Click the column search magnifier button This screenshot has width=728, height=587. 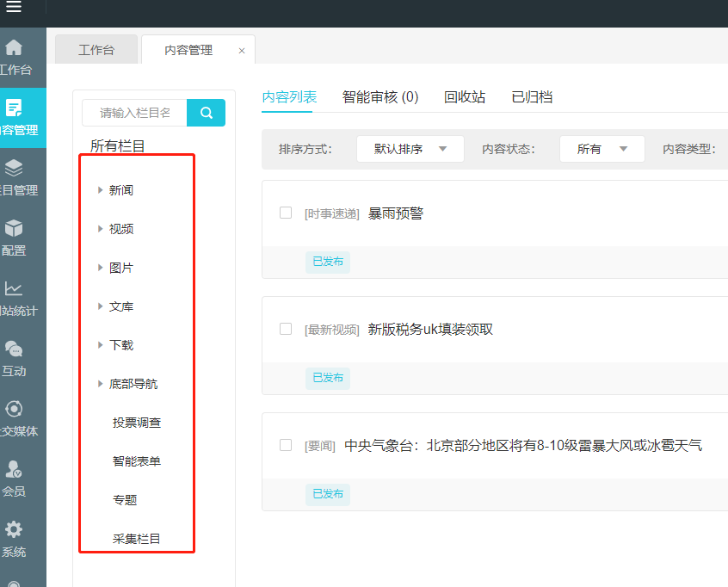207,113
